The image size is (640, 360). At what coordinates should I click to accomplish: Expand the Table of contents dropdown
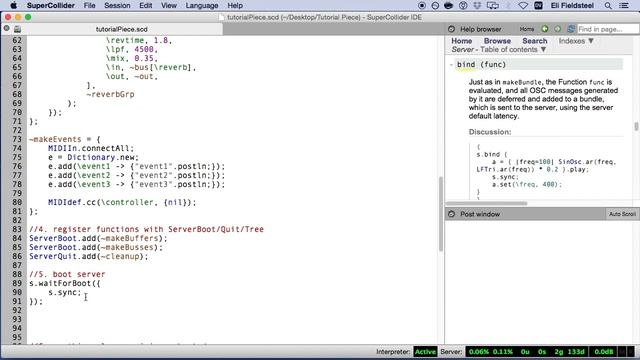(x=513, y=49)
